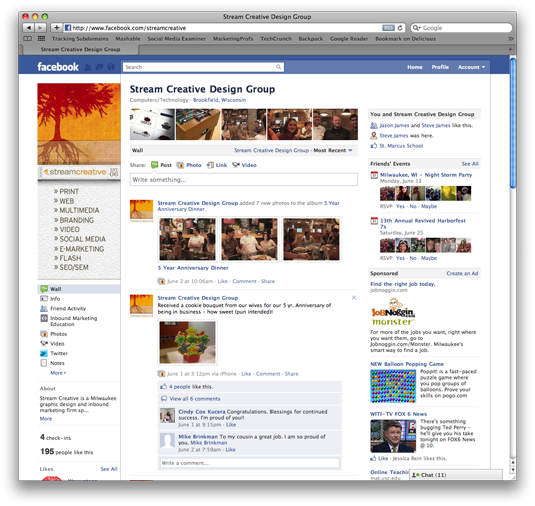Screen dimensions: 535x506
Task: Open the Stream Creative avatar on anniversary dinner post
Action: coord(141,211)
